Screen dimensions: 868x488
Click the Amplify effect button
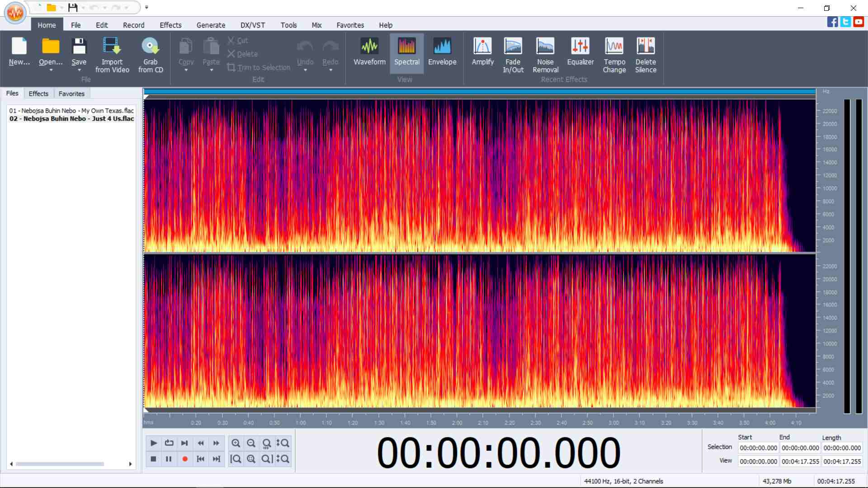[482, 52]
